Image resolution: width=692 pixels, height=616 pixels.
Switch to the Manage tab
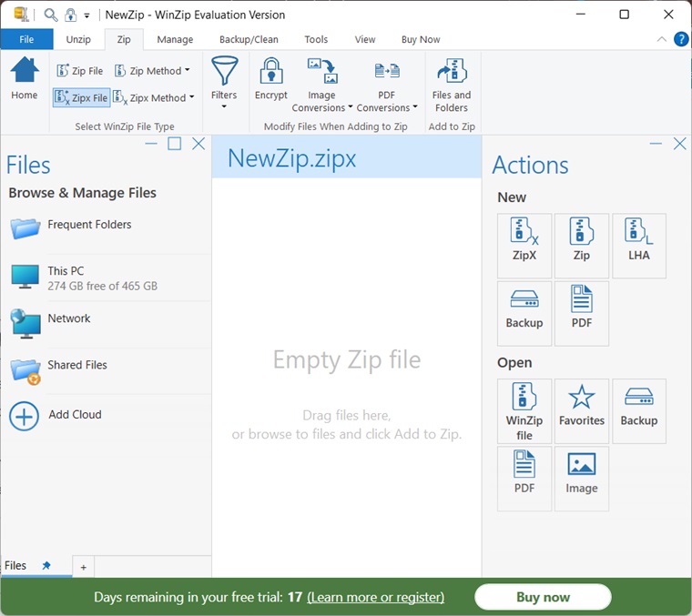[175, 39]
